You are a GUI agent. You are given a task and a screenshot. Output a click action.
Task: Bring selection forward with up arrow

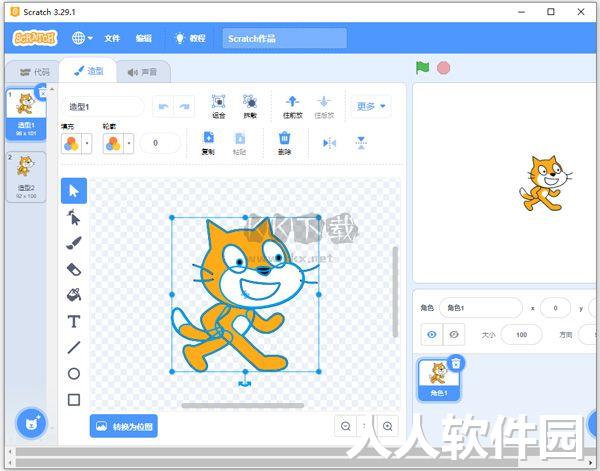[293, 106]
